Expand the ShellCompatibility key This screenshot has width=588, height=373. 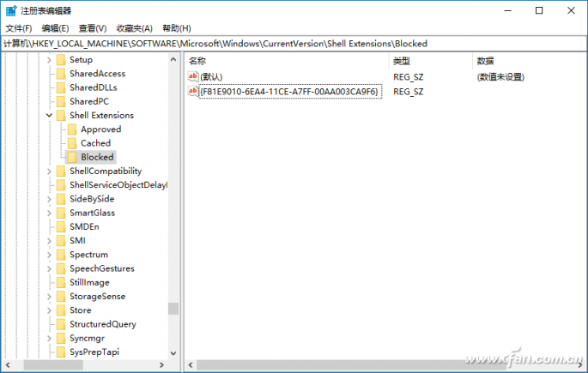[x=49, y=171]
